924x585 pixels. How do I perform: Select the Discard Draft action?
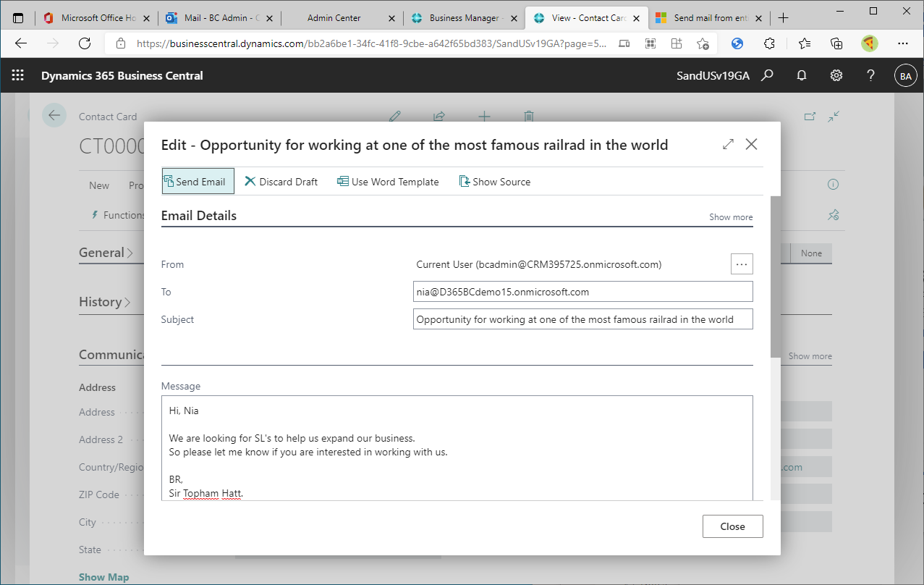click(x=281, y=181)
